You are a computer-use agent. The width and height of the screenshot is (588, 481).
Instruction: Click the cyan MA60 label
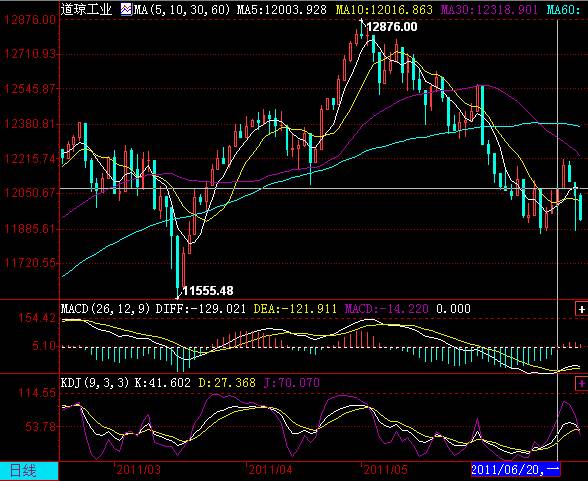pyautogui.click(x=565, y=9)
